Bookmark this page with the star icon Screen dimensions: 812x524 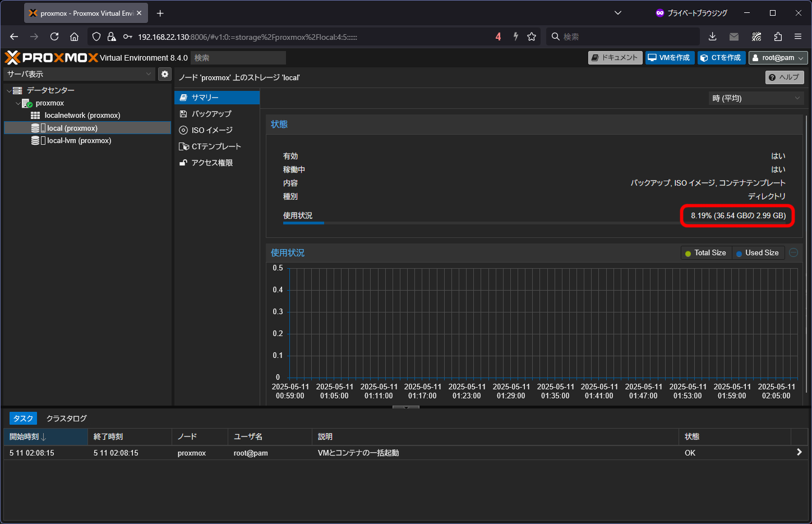click(x=532, y=36)
